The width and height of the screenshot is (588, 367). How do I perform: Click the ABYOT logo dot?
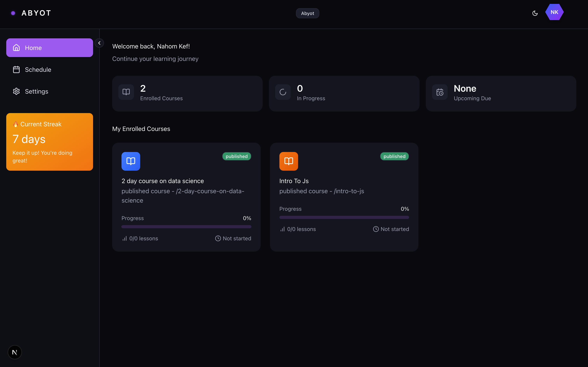tap(13, 13)
